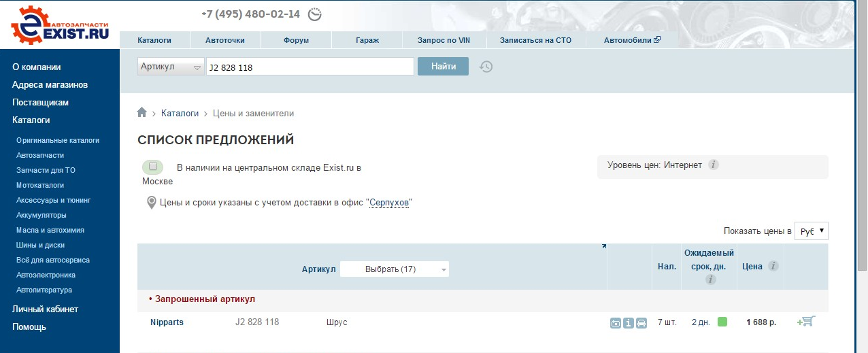Open the car applicability icon for Nipparts
The image size is (868, 353).
point(641,323)
